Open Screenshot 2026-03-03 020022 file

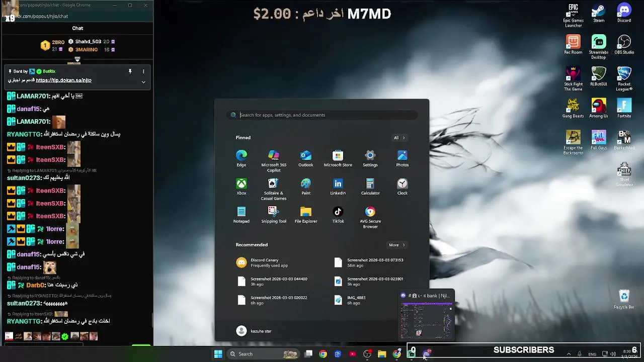273,300
